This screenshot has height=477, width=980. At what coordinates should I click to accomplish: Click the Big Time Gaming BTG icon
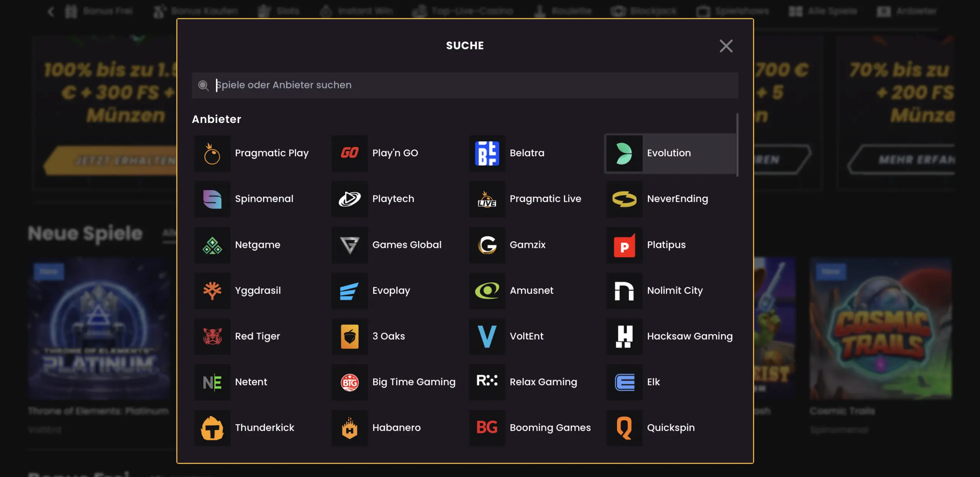[350, 382]
